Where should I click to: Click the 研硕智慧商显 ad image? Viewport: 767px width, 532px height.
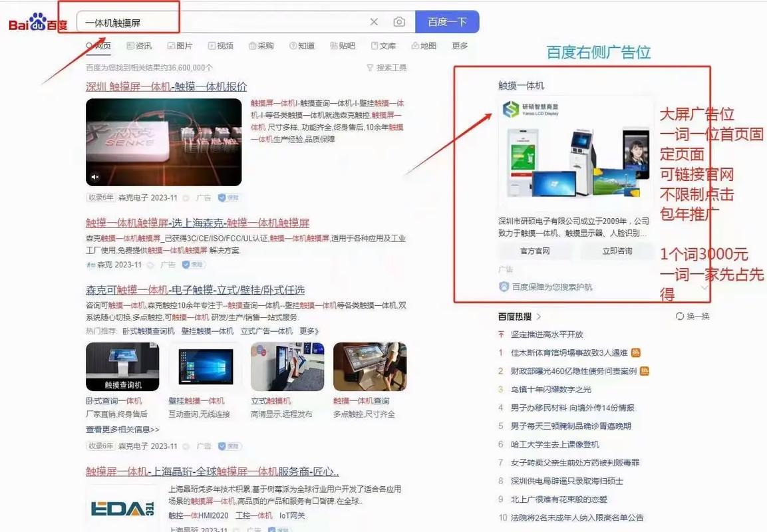(x=575, y=153)
